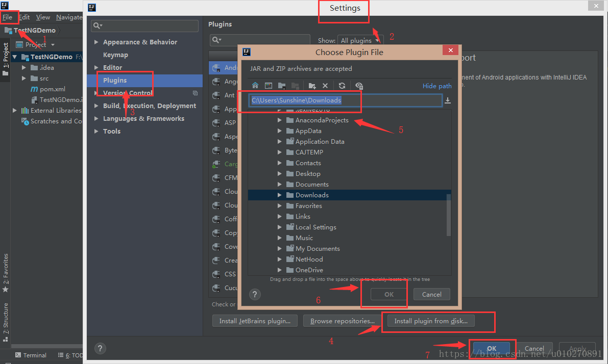
Task: Select the CAJTEMP folder in tree
Action: pyautogui.click(x=309, y=152)
